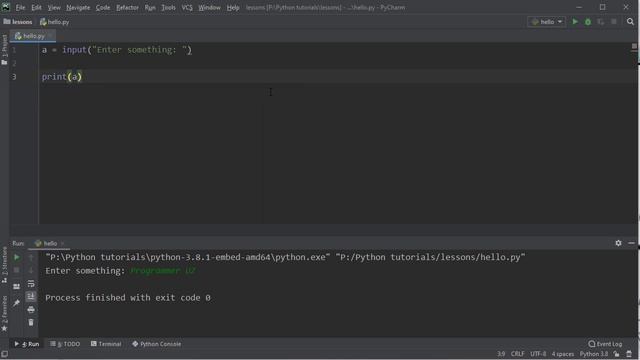The height and width of the screenshot is (360, 640).
Task: Open the Navigate menu
Action: pyautogui.click(x=78, y=7)
